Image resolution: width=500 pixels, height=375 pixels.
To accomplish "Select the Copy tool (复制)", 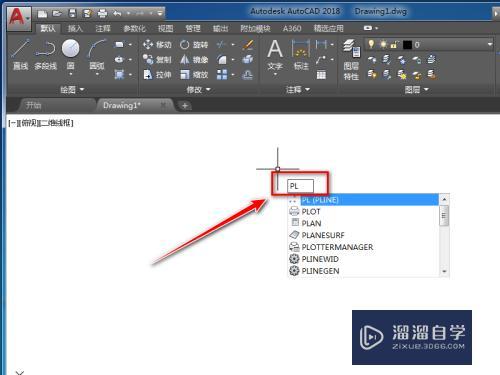I will (157, 59).
